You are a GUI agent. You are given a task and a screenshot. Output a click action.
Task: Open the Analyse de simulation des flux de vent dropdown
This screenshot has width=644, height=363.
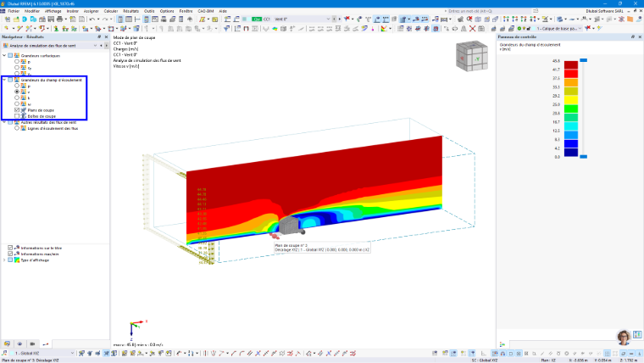(95, 46)
